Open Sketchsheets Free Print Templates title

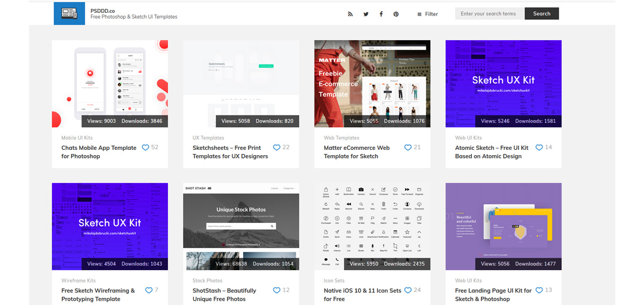pos(230,152)
